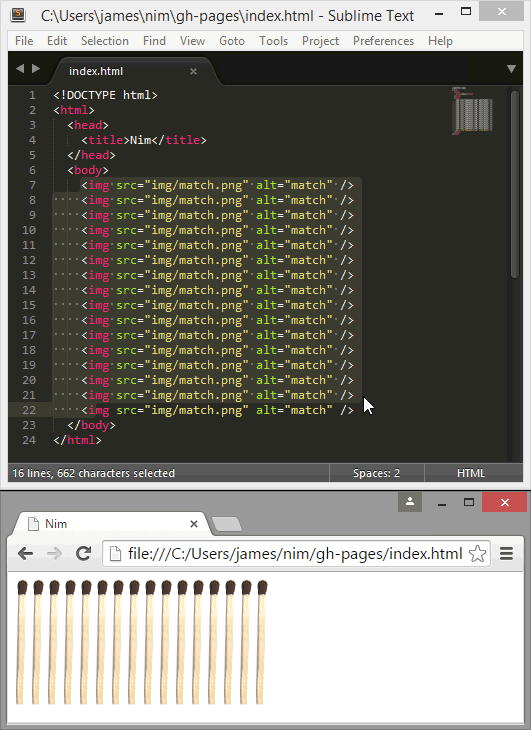Viewport: 531px width, 730px height.
Task: Open the Preferences menu
Action: (383, 41)
